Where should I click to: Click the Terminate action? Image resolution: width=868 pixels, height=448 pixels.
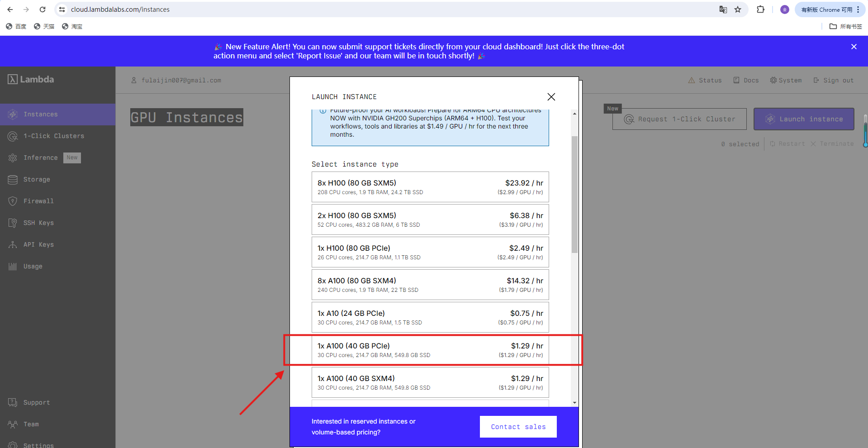click(832, 144)
